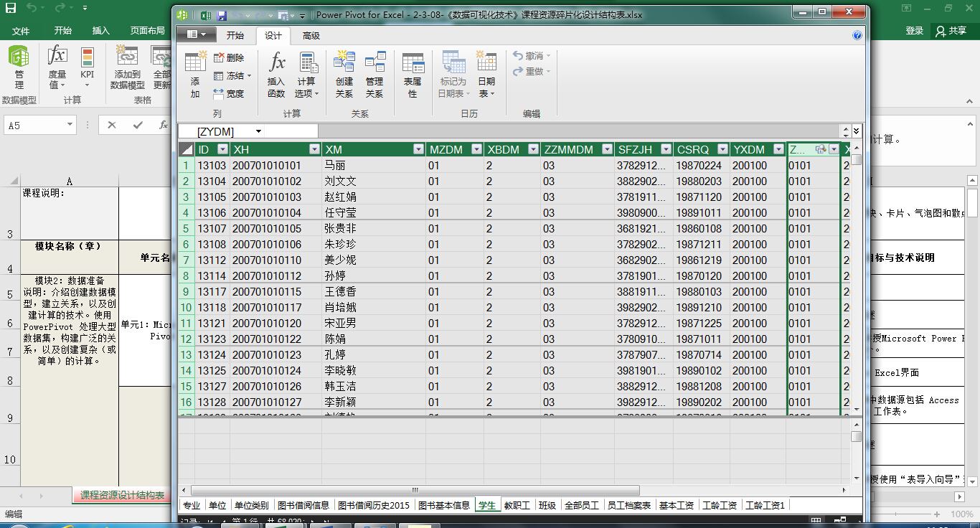Open filter dropdown on XM column
The image size is (980, 528).
(418, 149)
